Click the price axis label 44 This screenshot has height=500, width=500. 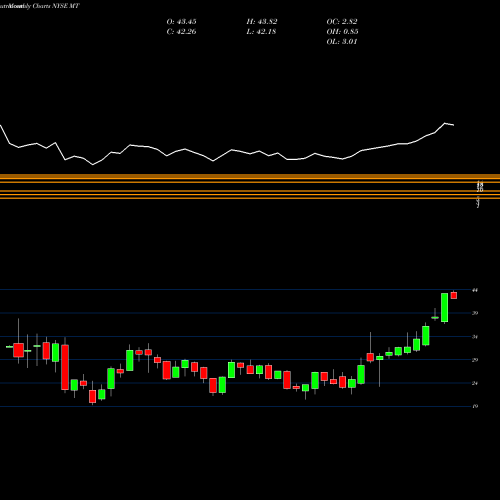pyautogui.click(x=475, y=290)
